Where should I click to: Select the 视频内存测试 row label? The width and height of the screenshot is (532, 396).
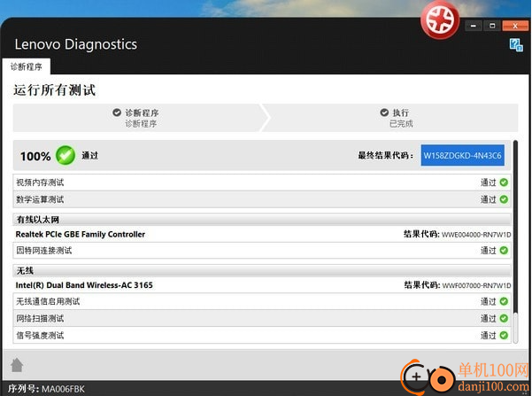coord(40,182)
